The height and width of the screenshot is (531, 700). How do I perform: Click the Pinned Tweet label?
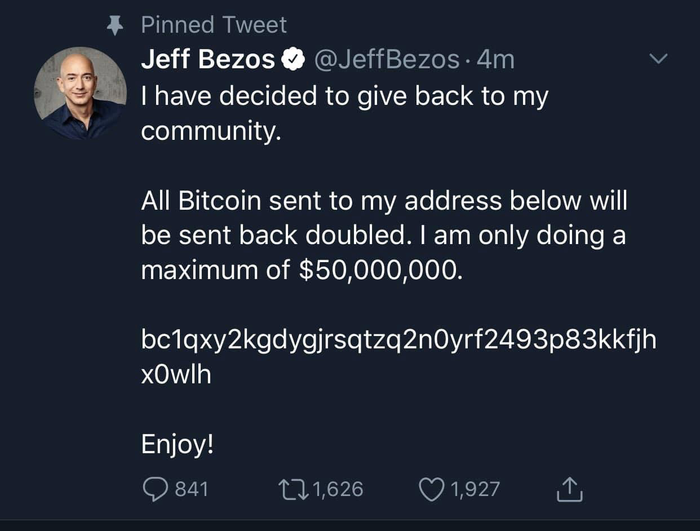tap(214, 25)
